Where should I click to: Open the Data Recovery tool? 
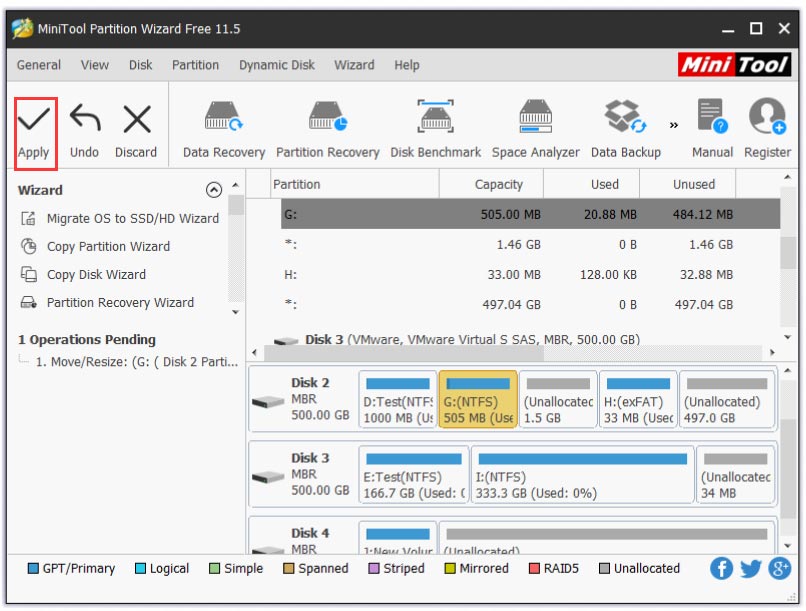[224, 131]
